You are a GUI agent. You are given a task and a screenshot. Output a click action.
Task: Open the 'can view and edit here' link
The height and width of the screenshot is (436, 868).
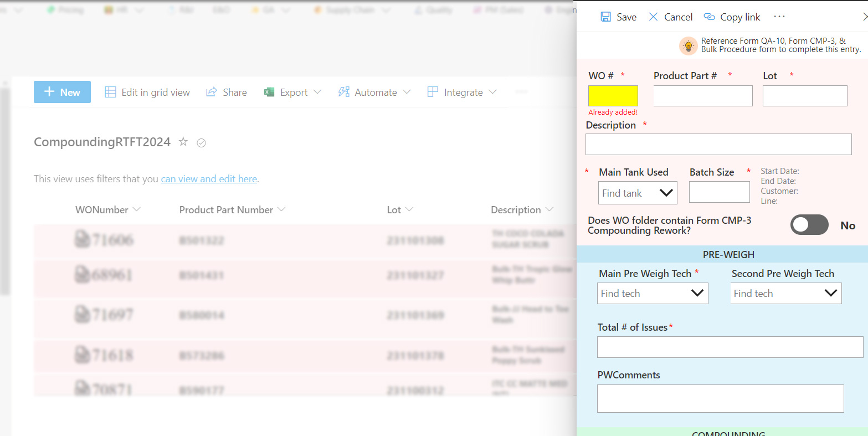point(209,179)
